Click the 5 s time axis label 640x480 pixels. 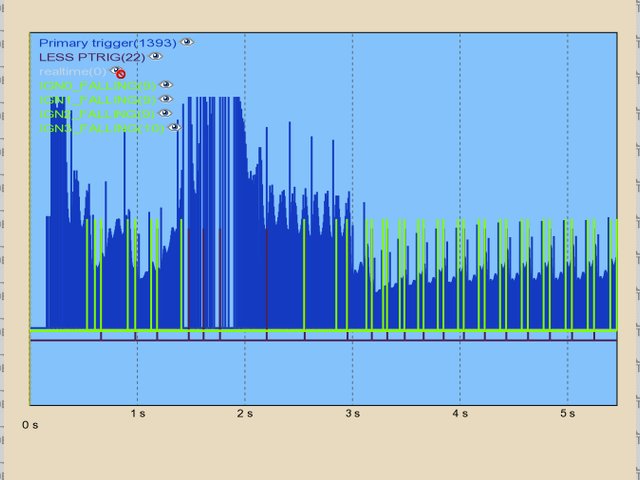567,413
